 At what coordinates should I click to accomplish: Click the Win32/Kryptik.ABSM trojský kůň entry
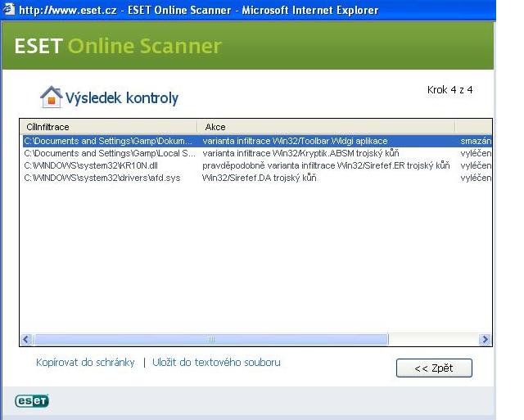tap(300, 153)
